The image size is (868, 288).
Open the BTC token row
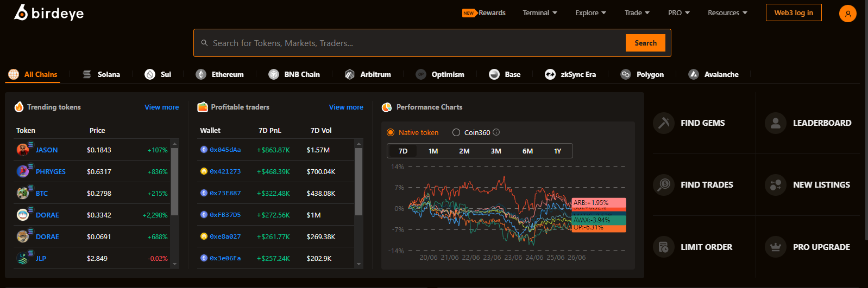click(92, 193)
